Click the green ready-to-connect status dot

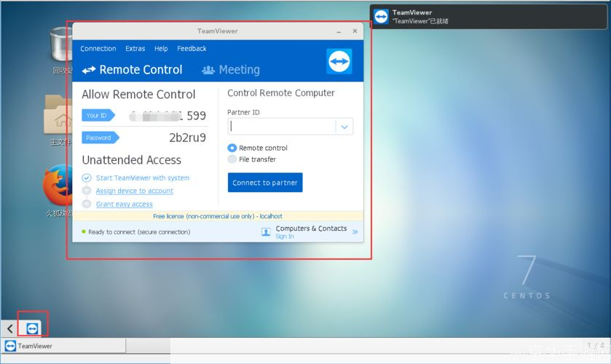point(84,232)
